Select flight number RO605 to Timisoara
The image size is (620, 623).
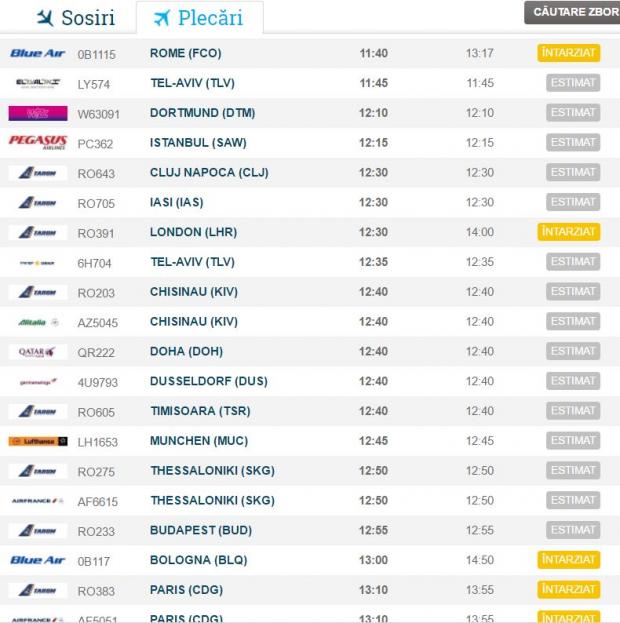(96, 411)
